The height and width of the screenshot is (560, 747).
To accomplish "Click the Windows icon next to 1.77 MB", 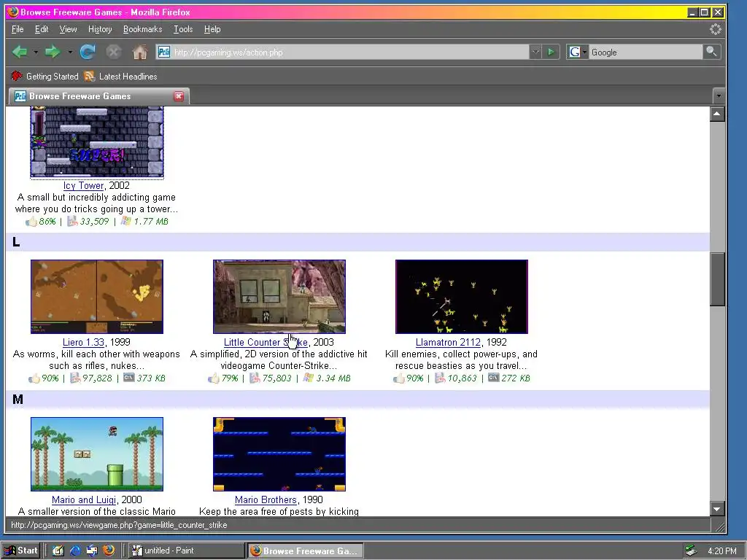I will [125, 221].
